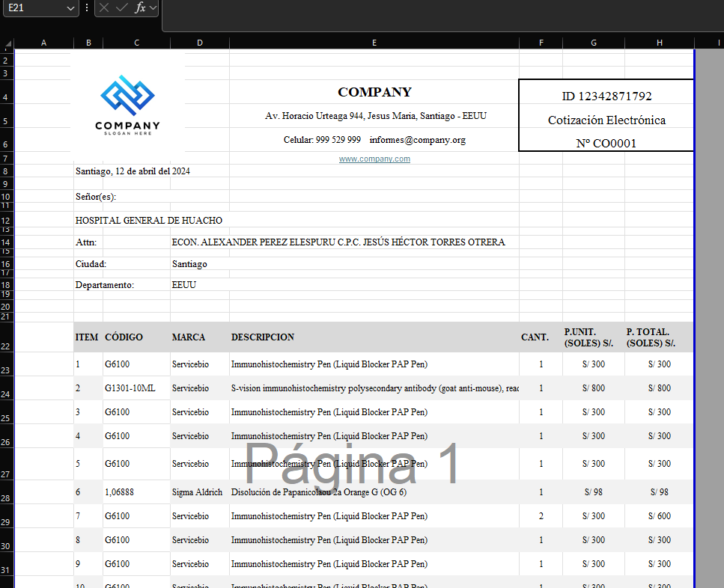Click the address cell Av. Horacio Urteaga 944

coord(375,116)
